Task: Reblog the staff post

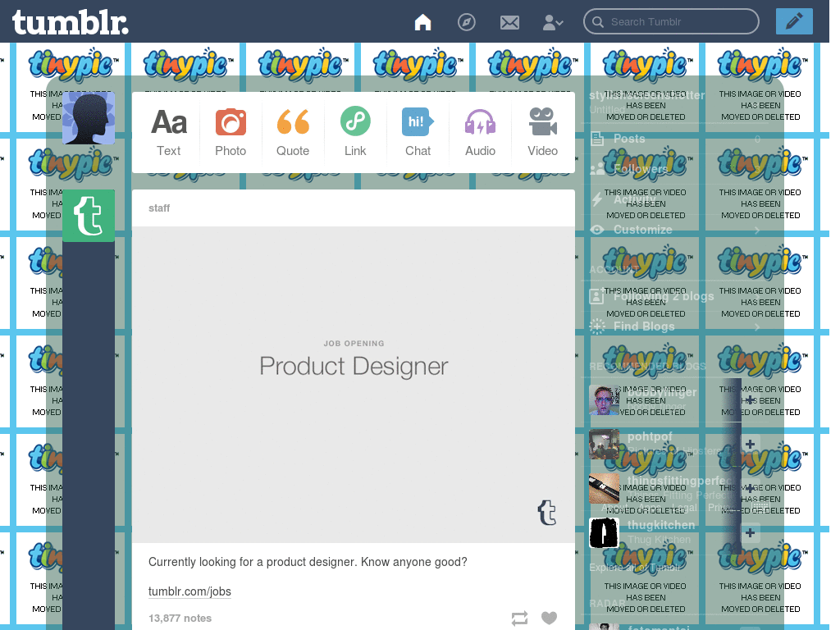Action: coord(519,619)
